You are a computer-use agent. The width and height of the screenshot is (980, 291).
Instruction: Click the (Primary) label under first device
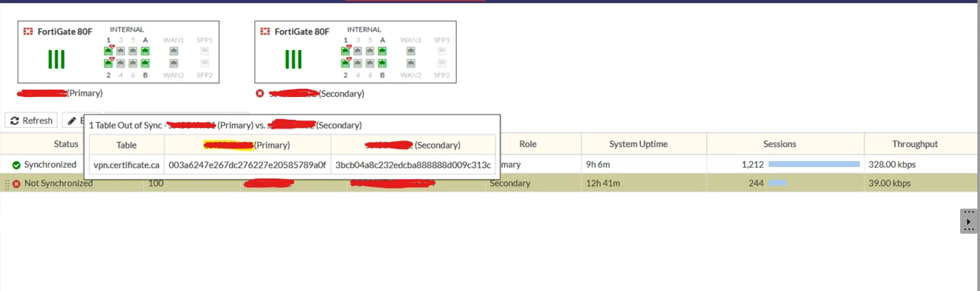pyautogui.click(x=85, y=93)
